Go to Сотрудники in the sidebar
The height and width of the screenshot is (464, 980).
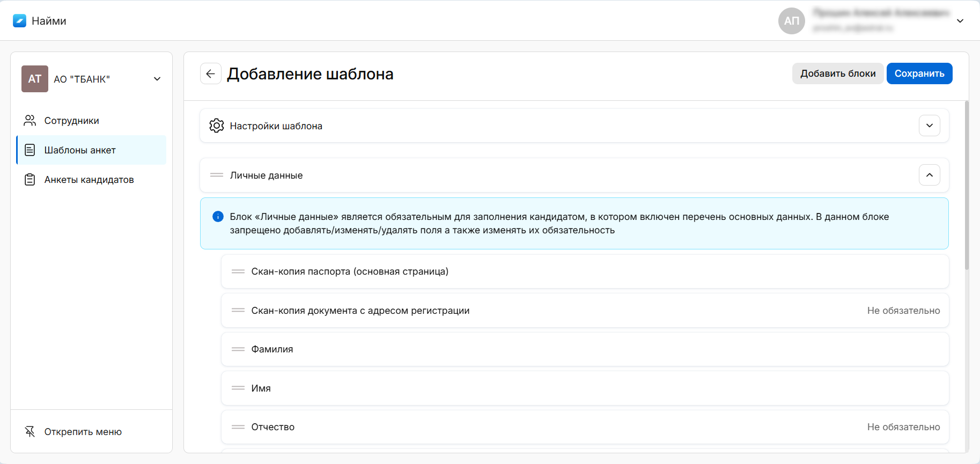(x=71, y=121)
